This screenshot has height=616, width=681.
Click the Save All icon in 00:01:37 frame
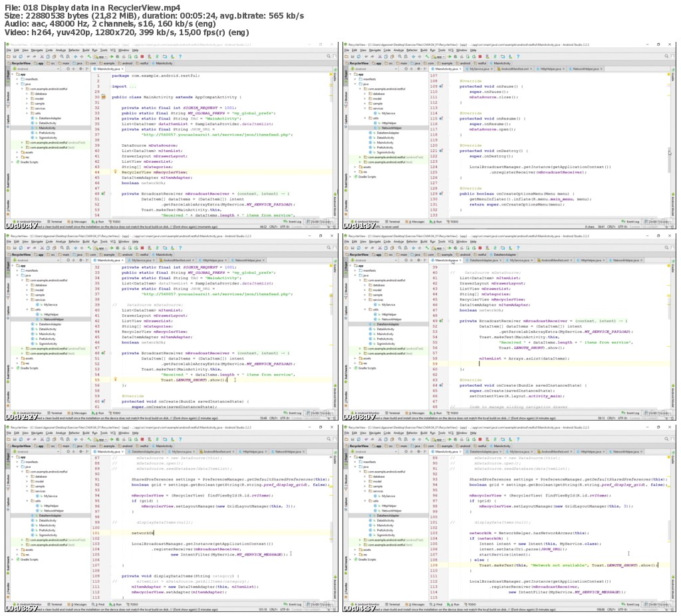click(352, 56)
